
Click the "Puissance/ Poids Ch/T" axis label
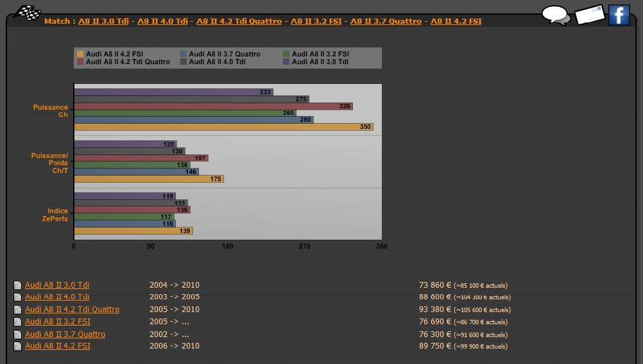(49, 163)
